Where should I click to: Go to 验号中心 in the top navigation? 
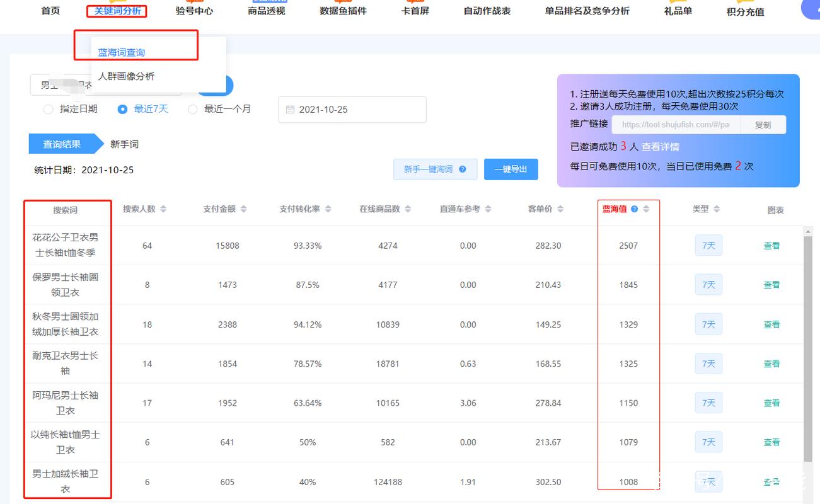(x=194, y=11)
